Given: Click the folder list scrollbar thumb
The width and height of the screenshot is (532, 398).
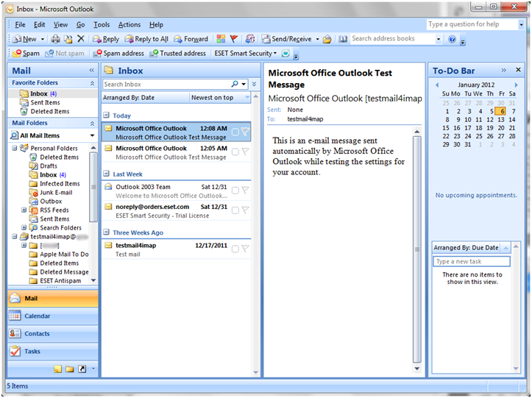Looking at the screenshot, I should pyautogui.click(x=93, y=187).
